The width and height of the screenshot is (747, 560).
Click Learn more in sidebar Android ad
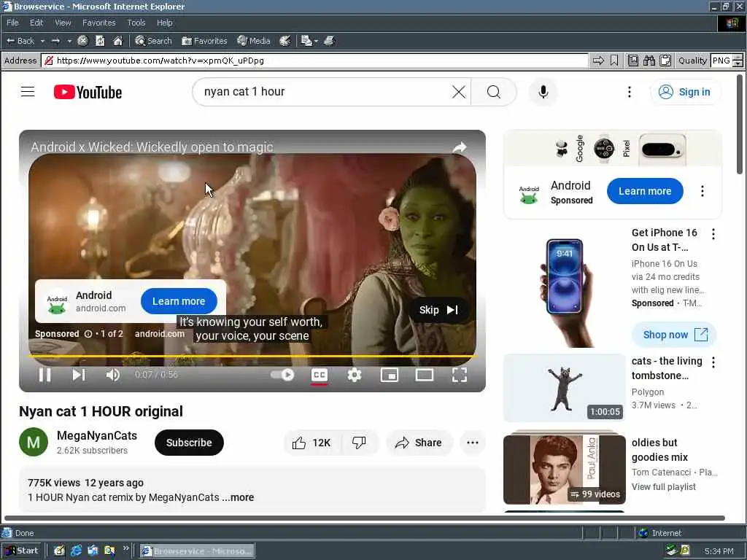[645, 191]
